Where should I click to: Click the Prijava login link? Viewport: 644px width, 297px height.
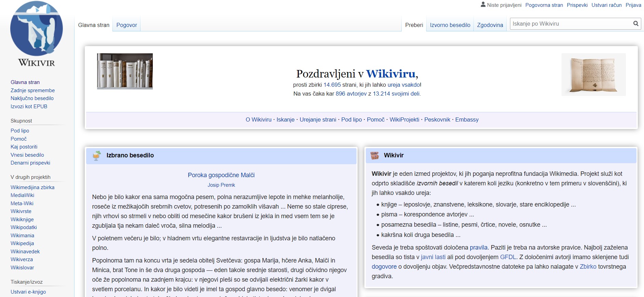(x=633, y=5)
